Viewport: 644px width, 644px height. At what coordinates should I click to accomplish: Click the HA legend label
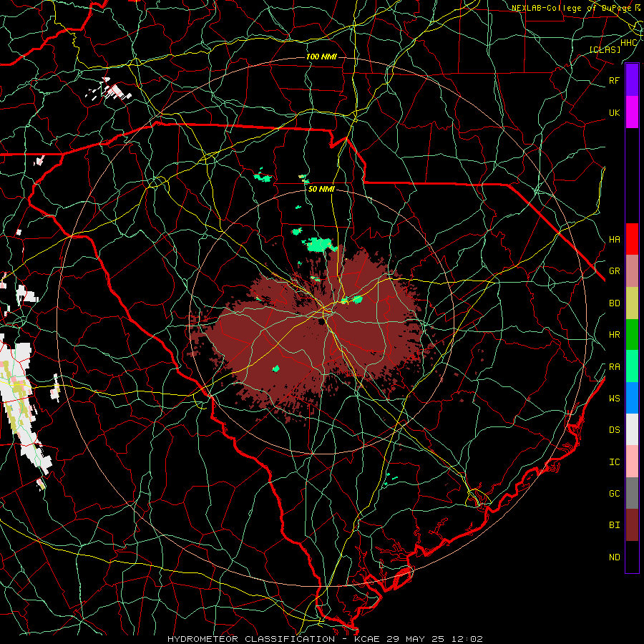click(x=614, y=240)
